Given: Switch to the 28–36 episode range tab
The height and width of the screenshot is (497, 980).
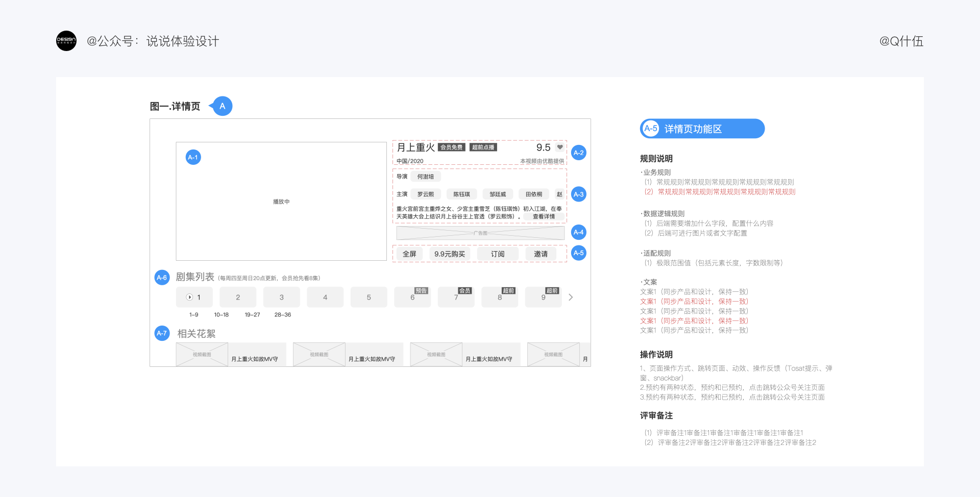Looking at the screenshot, I should coord(283,315).
